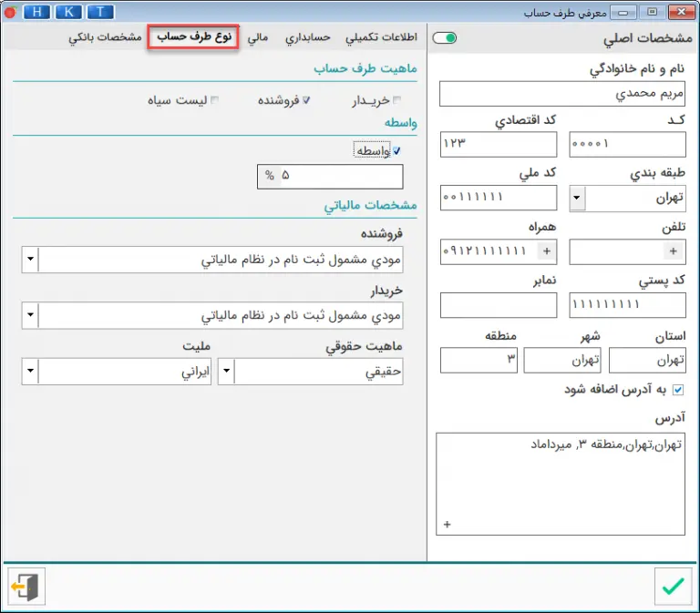Exit the form using the door icon
The height and width of the screenshot is (613, 700).
tap(26, 587)
